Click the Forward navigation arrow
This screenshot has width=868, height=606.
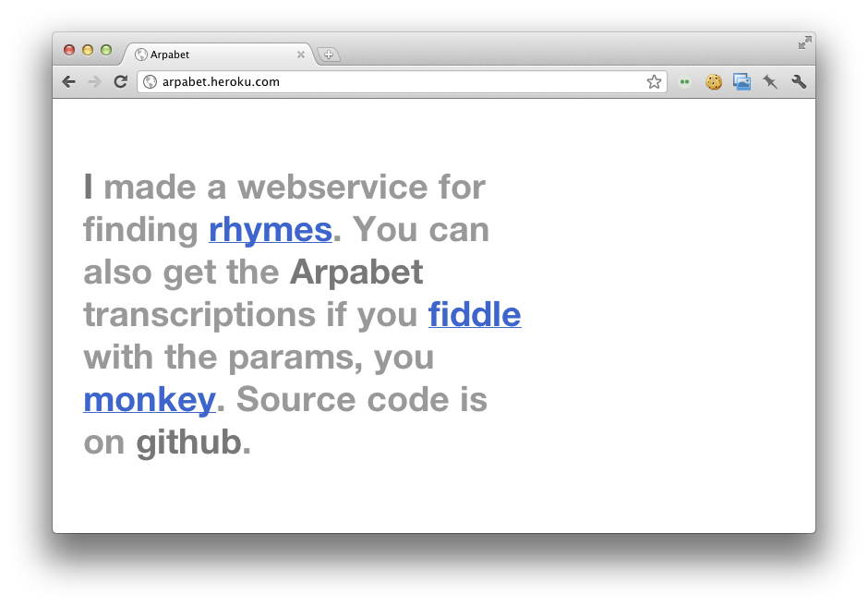click(x=94, y=82)
